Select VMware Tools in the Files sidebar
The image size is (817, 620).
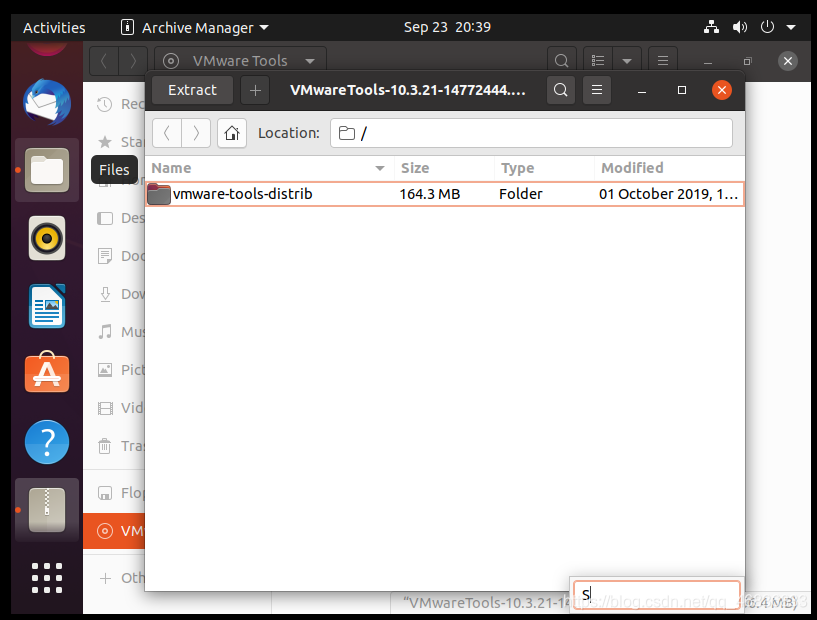115,531
